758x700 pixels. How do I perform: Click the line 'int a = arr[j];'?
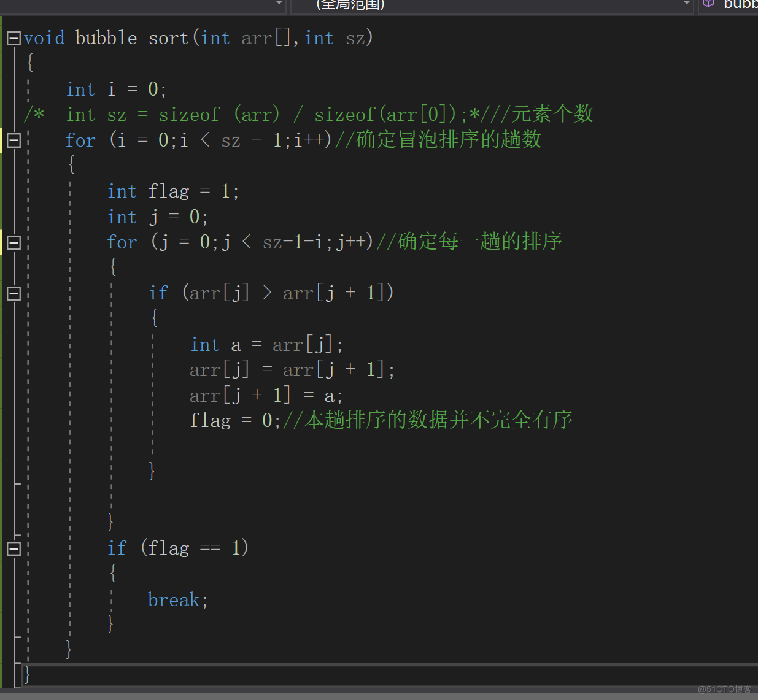[266, 345]
